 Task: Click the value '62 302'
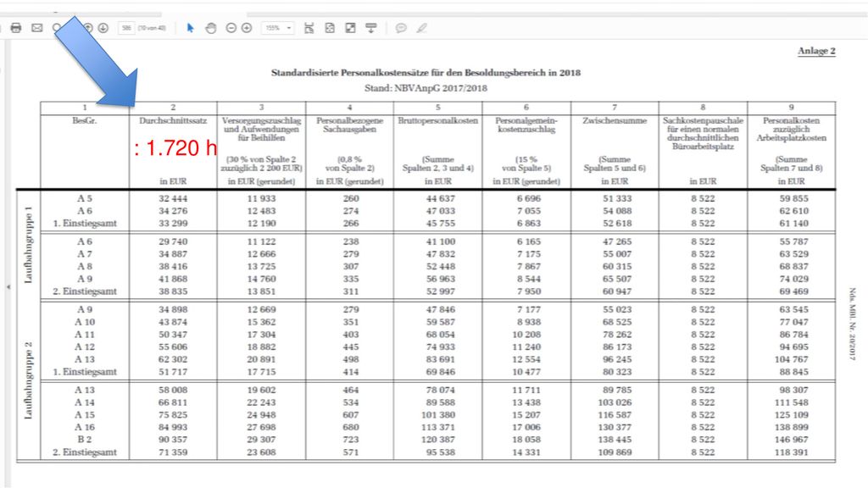point(173,359)
